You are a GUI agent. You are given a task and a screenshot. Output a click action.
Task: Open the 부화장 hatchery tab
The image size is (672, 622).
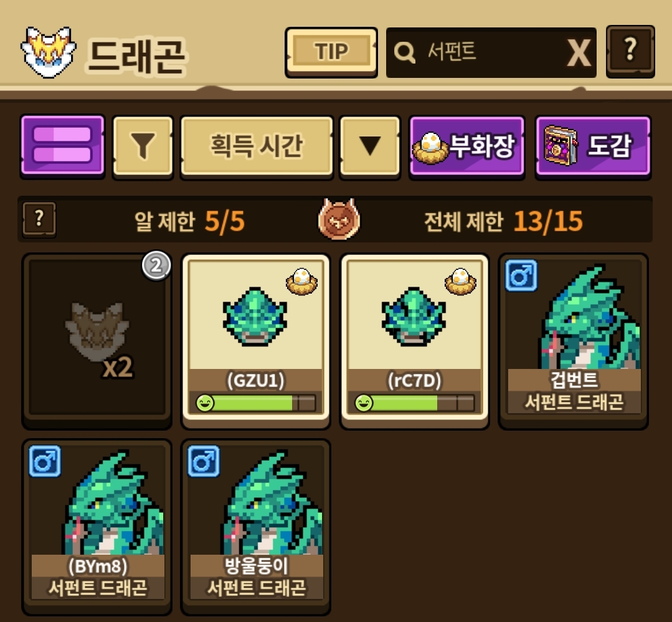point(466,146)
